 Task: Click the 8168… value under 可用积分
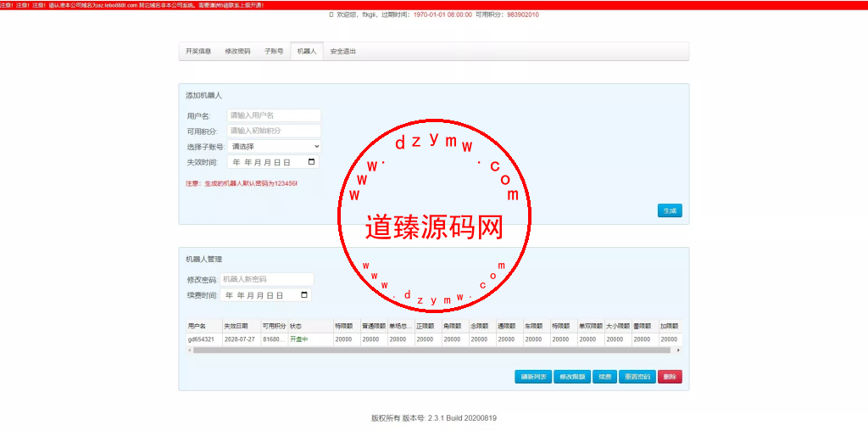(274, 339)
